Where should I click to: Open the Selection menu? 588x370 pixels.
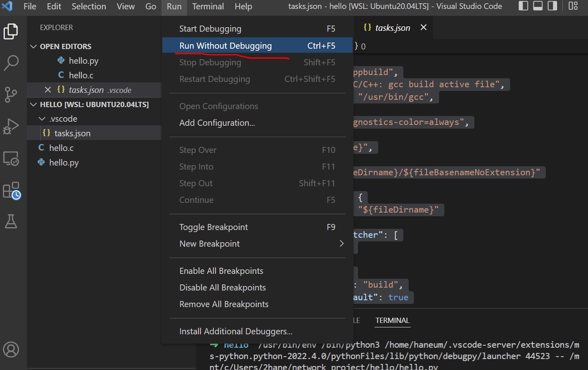(x=88, y=6)
